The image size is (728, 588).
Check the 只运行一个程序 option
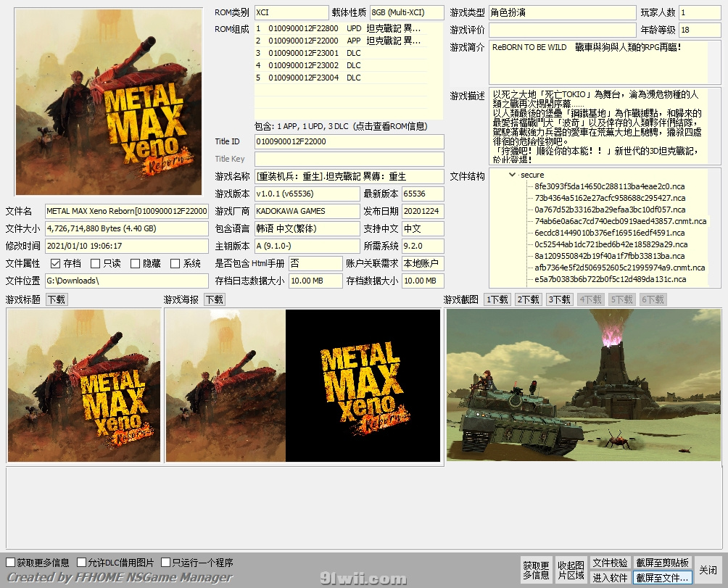point(166,563)
